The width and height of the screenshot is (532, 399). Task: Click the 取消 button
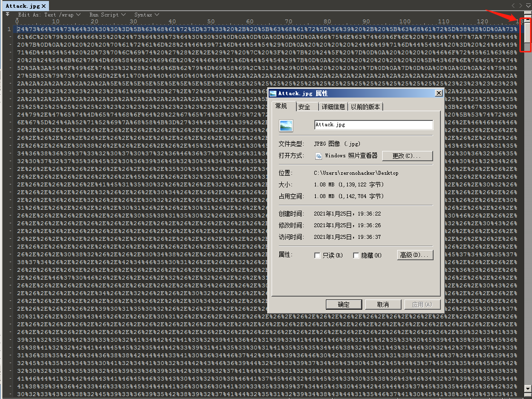tap(383, 305)
